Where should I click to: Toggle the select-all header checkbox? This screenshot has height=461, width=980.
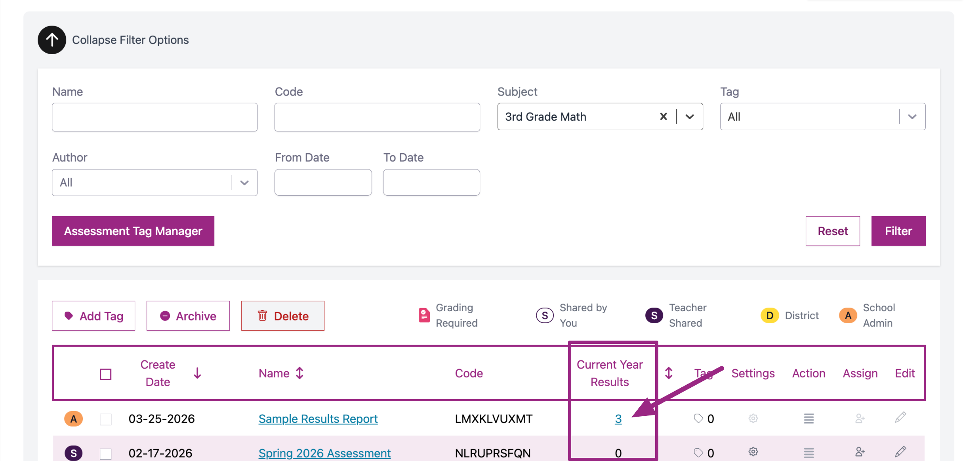click(106, 374)
